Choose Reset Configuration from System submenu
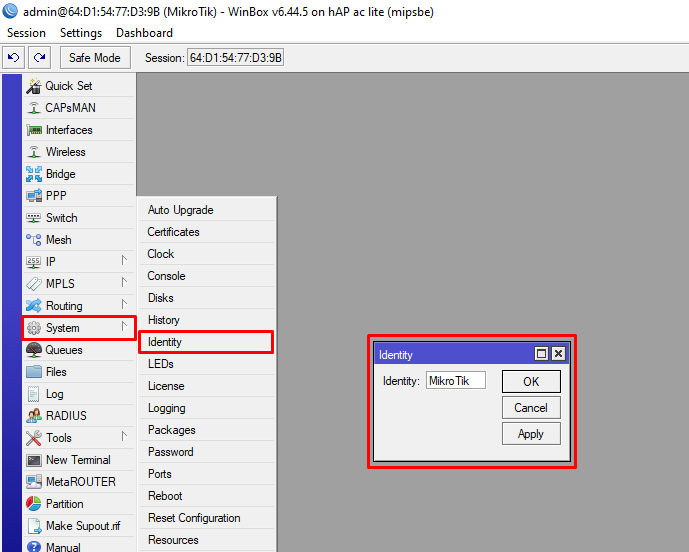 click(x=194, y=518)
